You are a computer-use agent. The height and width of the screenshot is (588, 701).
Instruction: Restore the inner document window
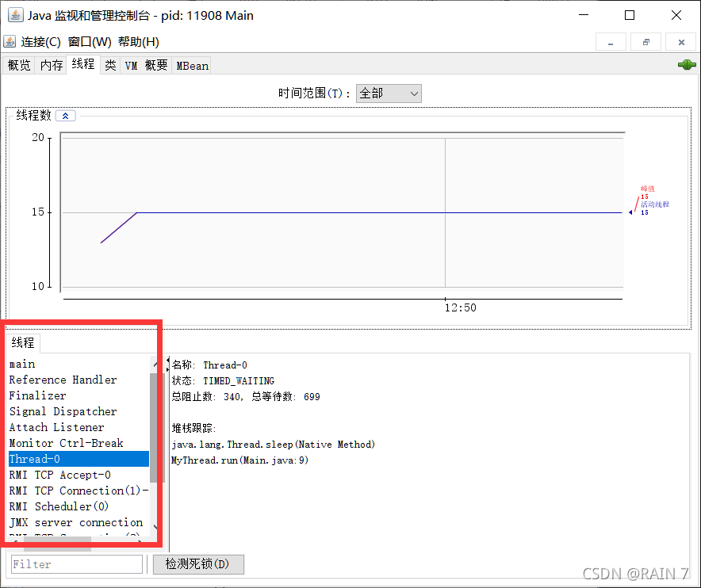click(x=645, y=42)
